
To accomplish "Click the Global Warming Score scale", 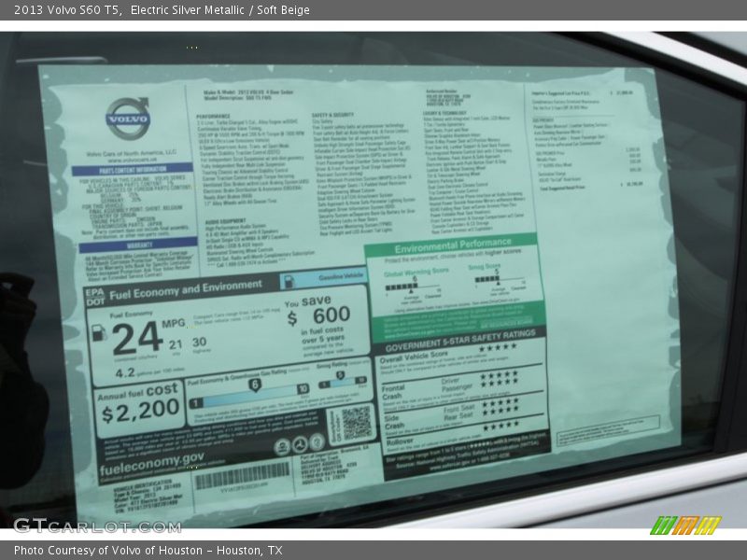I will (413, 287).
